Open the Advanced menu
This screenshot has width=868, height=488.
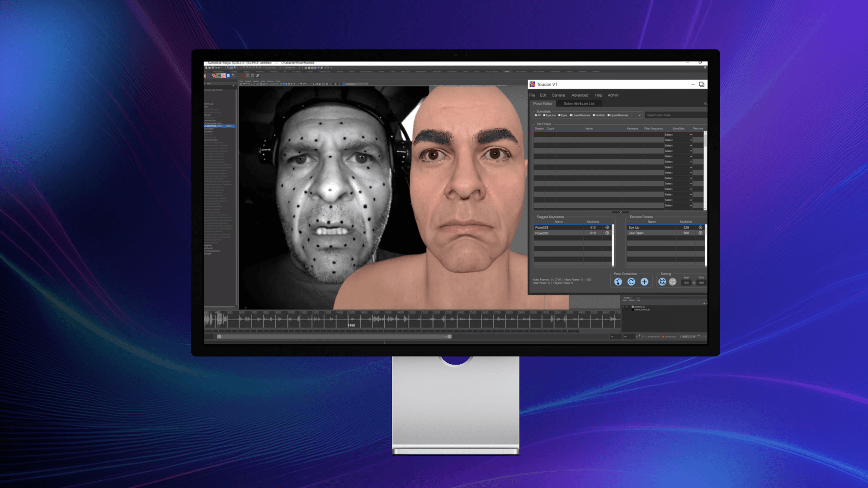pyautogui.click(x=580, y=95)
